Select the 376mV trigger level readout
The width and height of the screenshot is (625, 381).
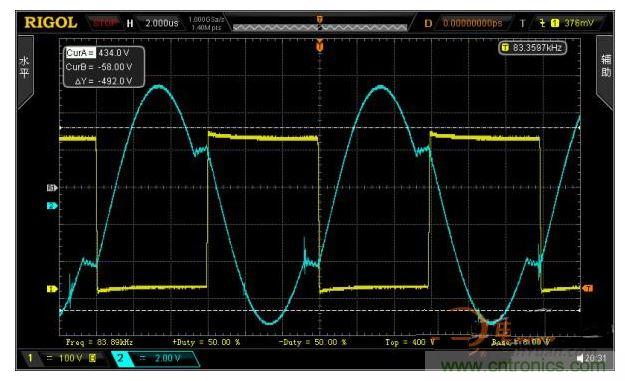point(579,23)
